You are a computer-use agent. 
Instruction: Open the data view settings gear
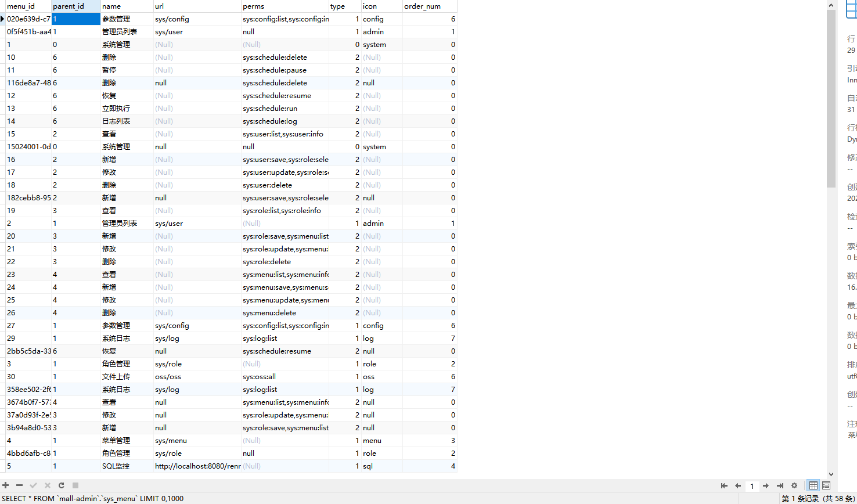click(794, 485)
